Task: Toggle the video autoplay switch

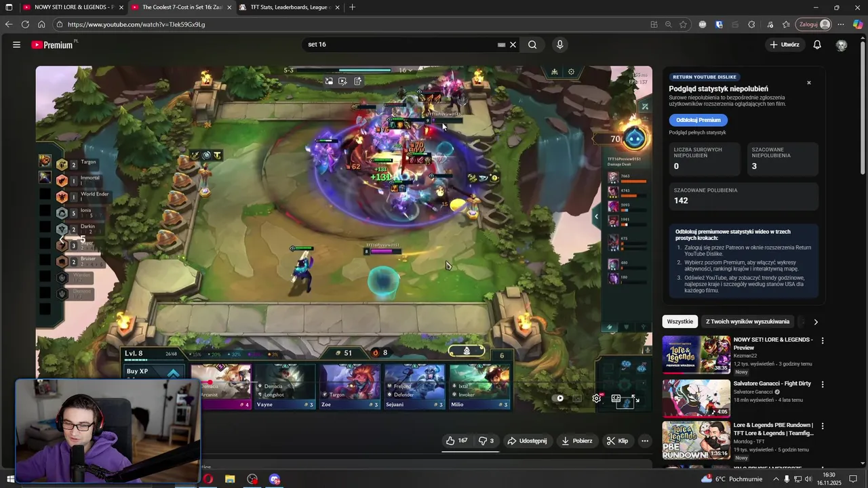Action: (x=559, y=399)
